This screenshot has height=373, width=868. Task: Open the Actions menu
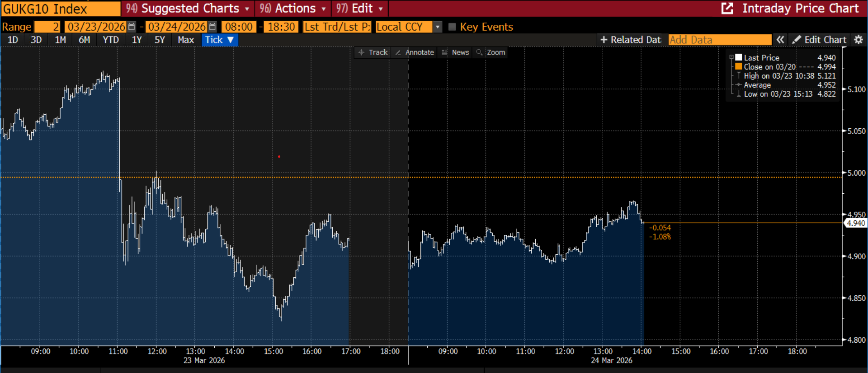pos(293,9)
